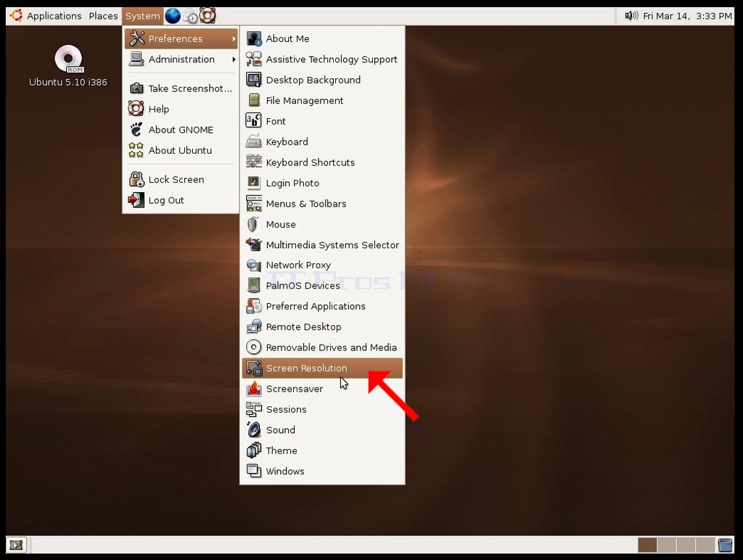Screen dimensions: 743x560
Task: Click the Login Photo icon
Action: 254,183
